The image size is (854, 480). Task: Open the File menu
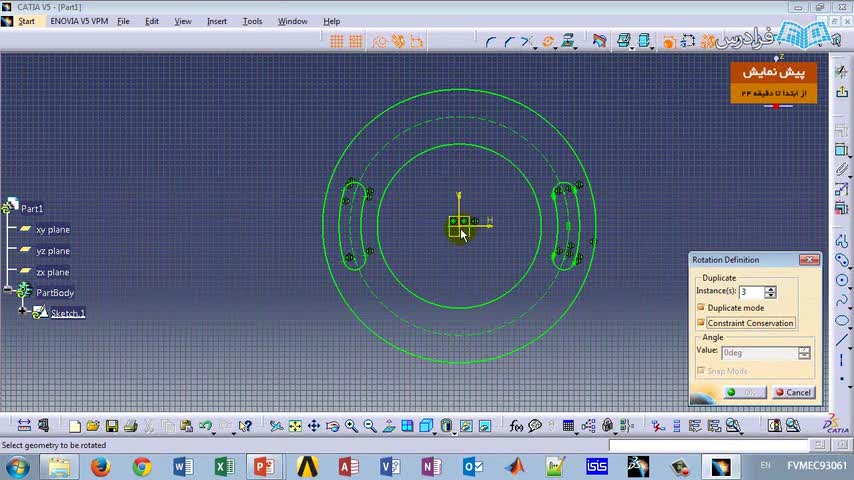click(124, 21)
